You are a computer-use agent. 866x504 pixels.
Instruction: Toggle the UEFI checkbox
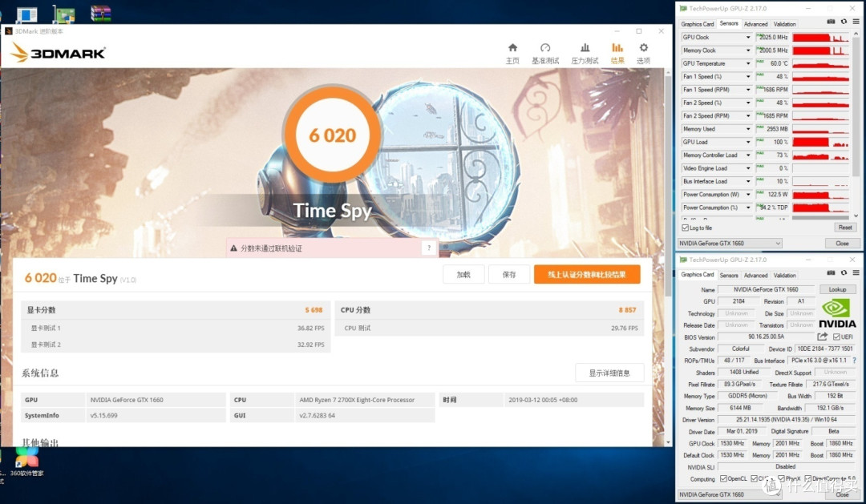coord(836,337)
